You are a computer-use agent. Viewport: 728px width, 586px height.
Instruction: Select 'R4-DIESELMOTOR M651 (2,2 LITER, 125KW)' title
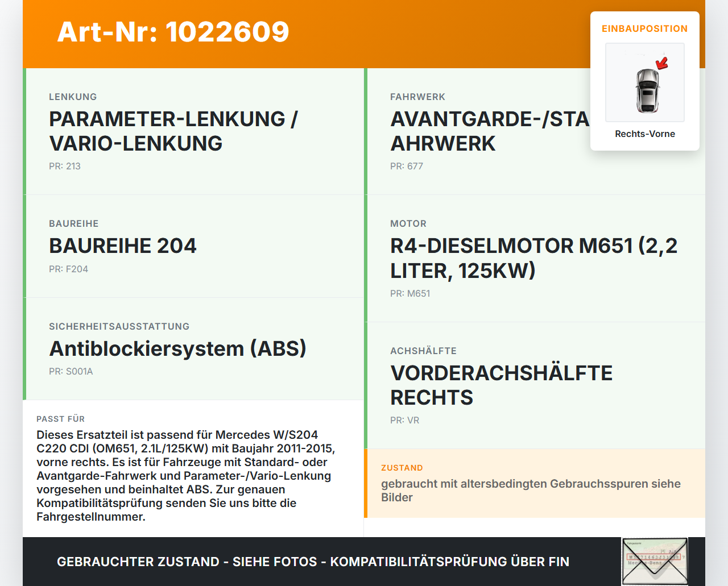[534, 258]
